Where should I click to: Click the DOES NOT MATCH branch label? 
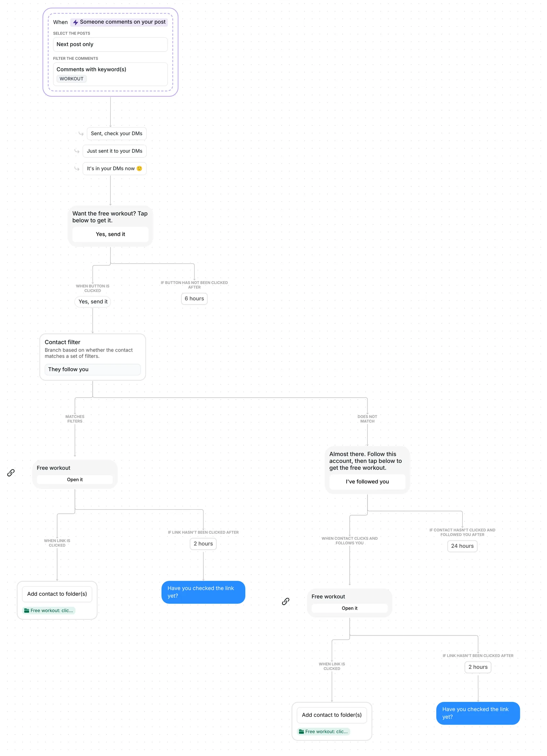point(368,419)
